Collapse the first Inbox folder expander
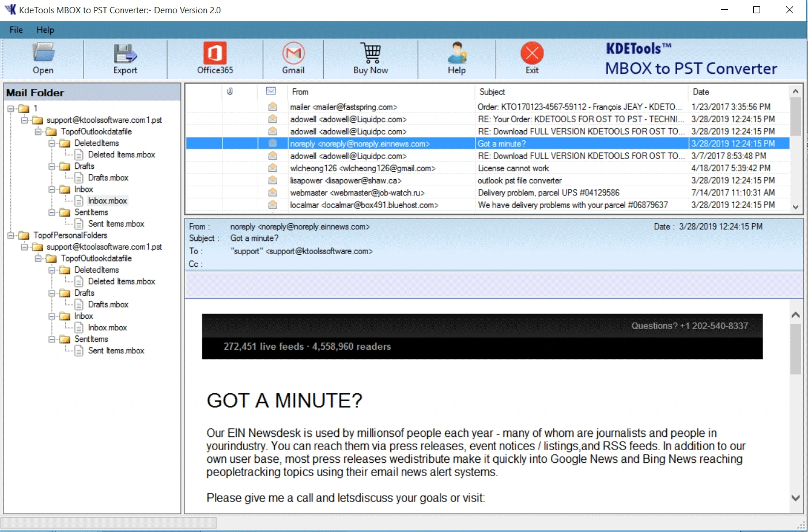Viewport: 808px width, 532px height. pyautogui.click(x=52, y=189)
